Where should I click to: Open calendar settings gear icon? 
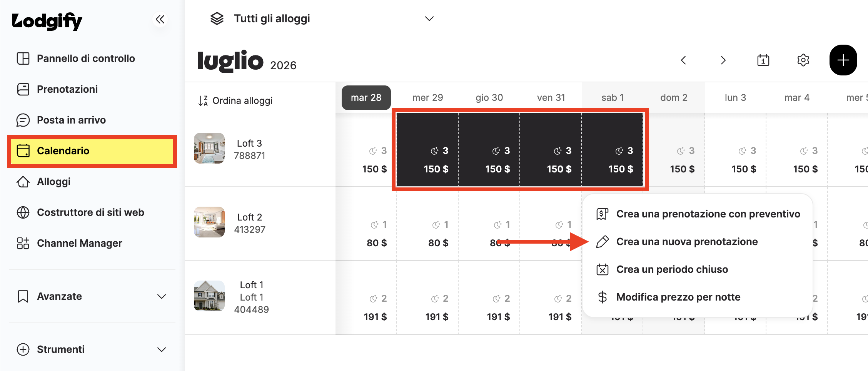(803, 60)
